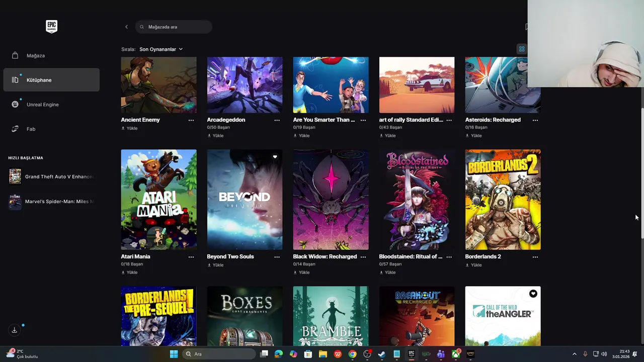644x362 pixels.
Task: Open Task View on the taskbar
Action: [x=264, y=354]
